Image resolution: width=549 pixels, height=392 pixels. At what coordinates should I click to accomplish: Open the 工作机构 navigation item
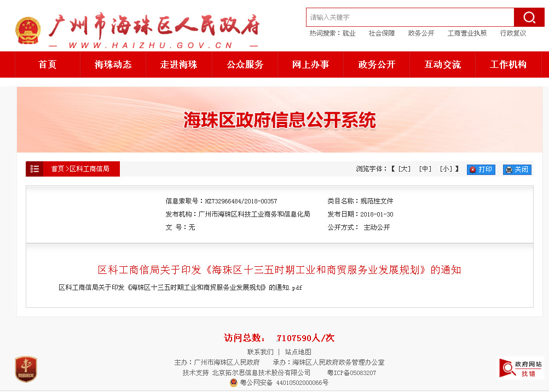[508, 65]
